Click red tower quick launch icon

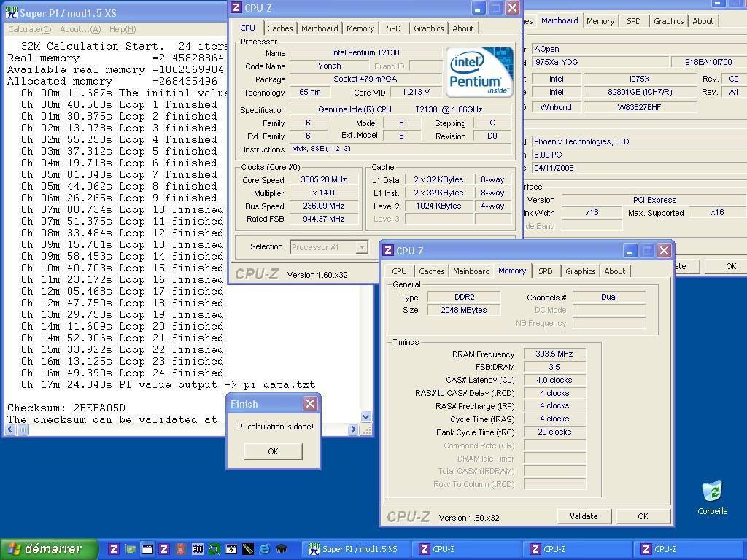point(181,549)
